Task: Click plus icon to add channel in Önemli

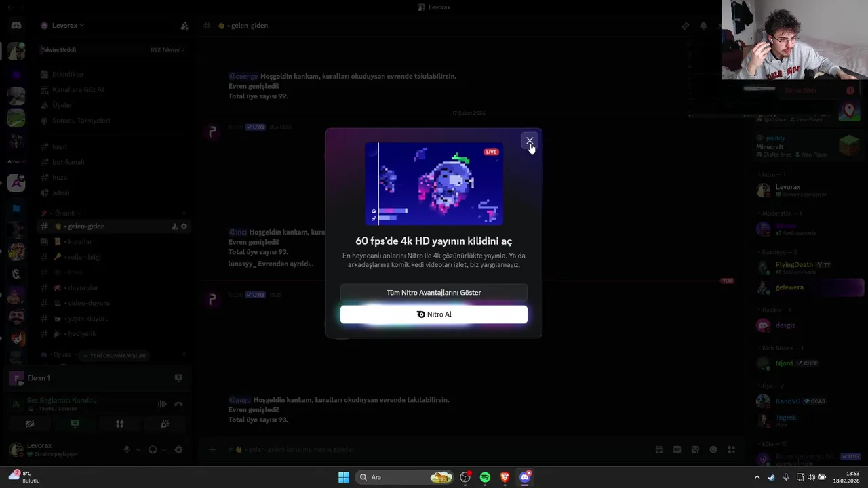Action: tap(184, 213)
